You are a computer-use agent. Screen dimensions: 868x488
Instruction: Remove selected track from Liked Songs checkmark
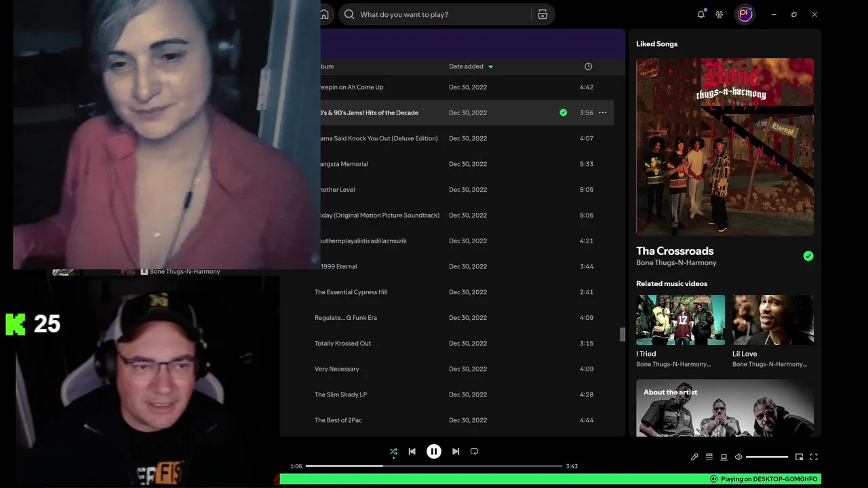click(x=563, y=113)
